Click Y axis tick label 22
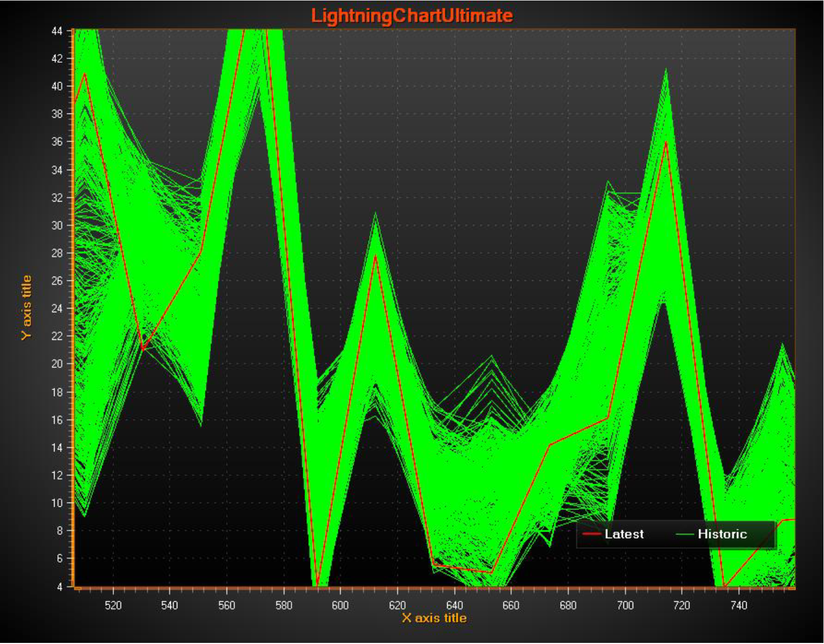 [x=57, y=336]
